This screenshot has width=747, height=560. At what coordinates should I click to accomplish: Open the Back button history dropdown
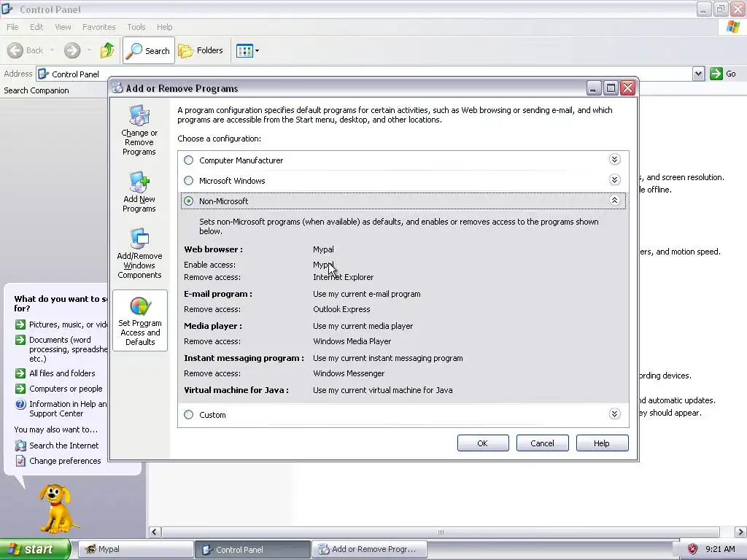click(x=52, y=50)
